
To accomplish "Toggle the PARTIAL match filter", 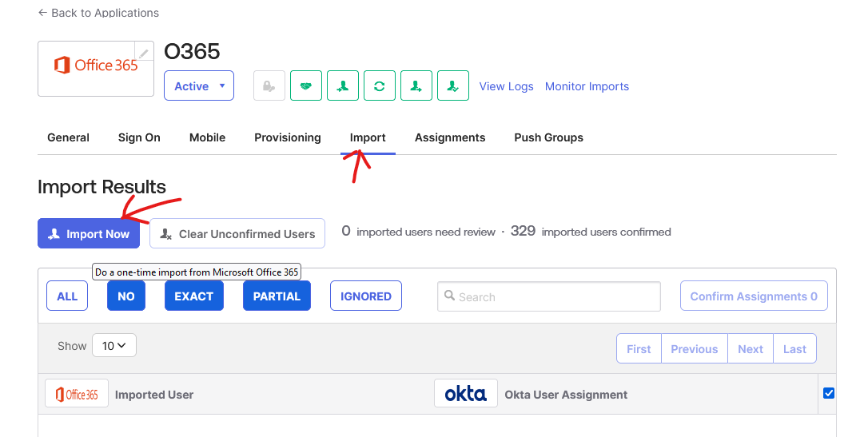I will [x=277, y=296].
